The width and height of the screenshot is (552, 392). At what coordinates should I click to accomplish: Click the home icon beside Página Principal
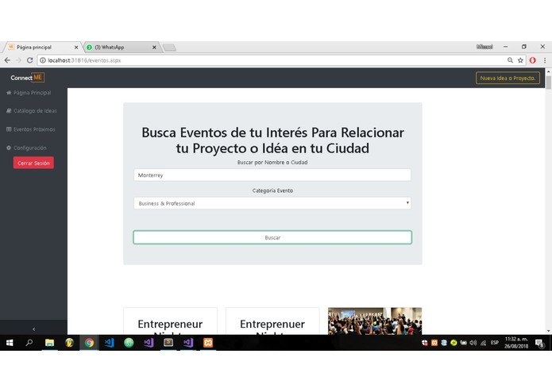(x=9, y=93)
